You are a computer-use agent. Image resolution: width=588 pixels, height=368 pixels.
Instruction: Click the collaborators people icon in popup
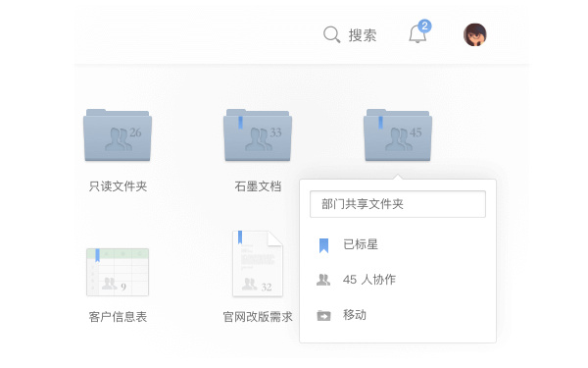pos(323,280)
